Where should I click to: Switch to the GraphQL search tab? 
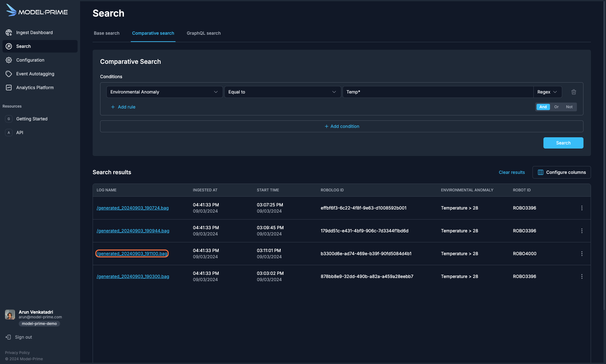[x=204, y=33]
